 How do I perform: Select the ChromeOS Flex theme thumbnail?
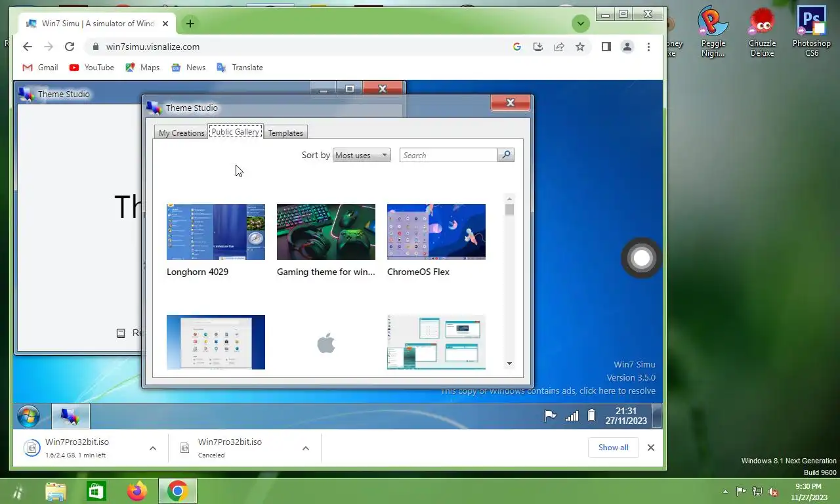(x=436, y=232)
